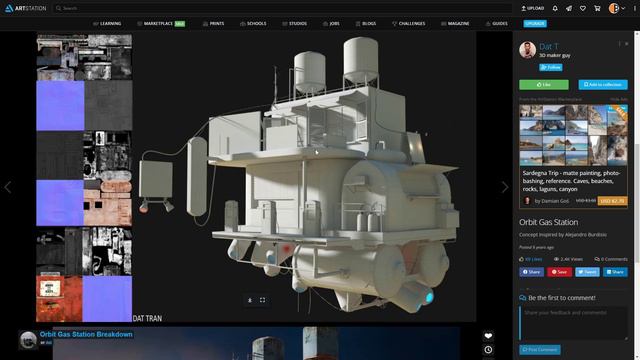This screenshot has height=360, width=640.
Task: Share the artwork on Facebook
Action: [531, 272]
